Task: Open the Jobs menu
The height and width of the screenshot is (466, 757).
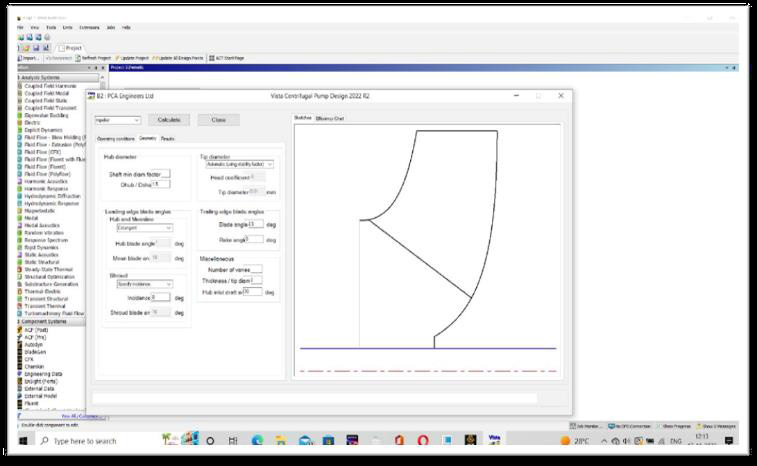Action: point(111,28)
